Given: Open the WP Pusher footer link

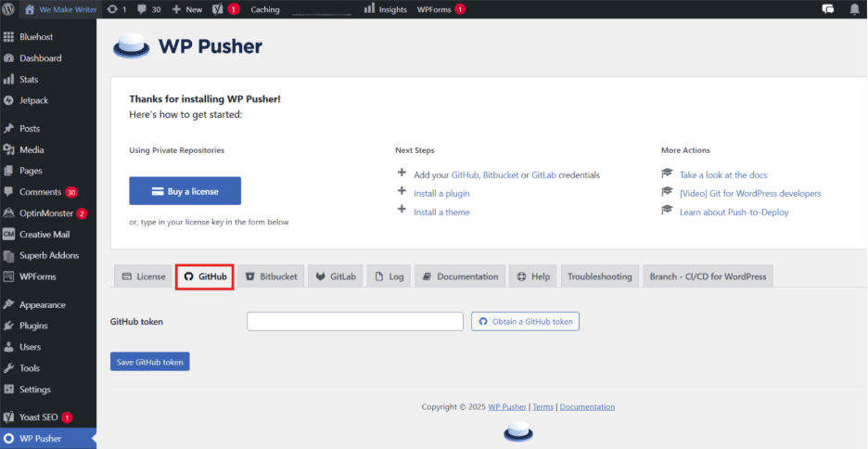Looking at the screenshot, I should [507, 406].
